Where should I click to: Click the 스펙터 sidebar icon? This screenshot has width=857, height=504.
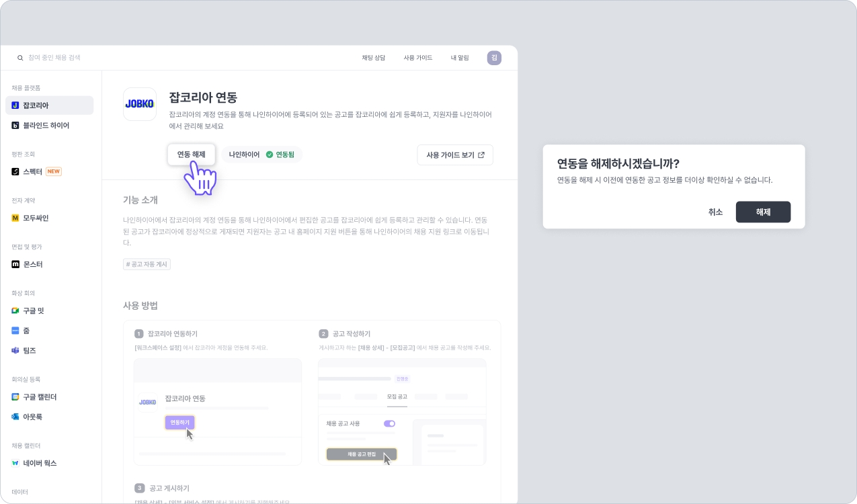(x=15, y=171)
